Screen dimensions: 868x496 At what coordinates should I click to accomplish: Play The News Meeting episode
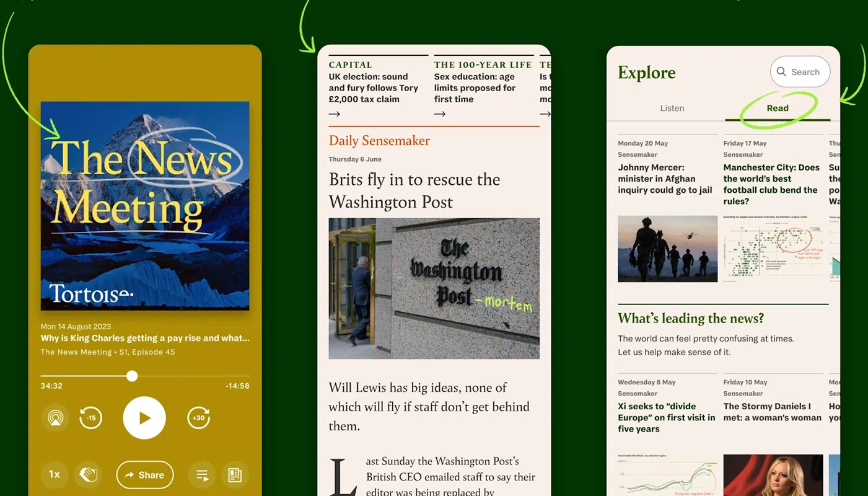point(144,418)
